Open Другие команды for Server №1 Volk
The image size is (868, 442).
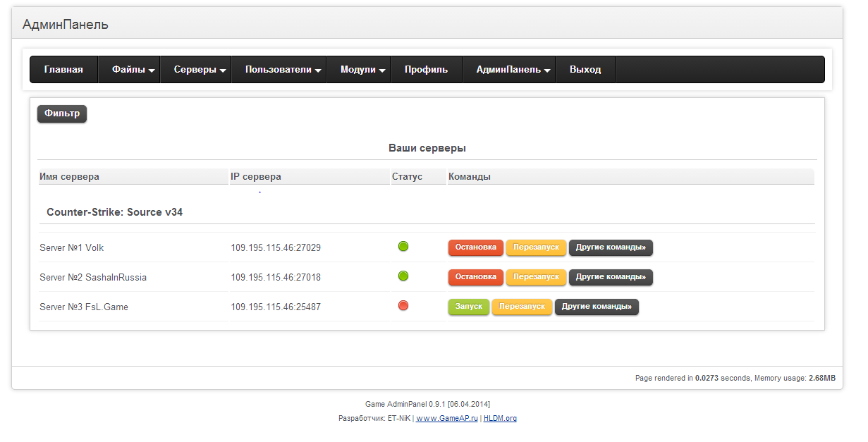611,247
